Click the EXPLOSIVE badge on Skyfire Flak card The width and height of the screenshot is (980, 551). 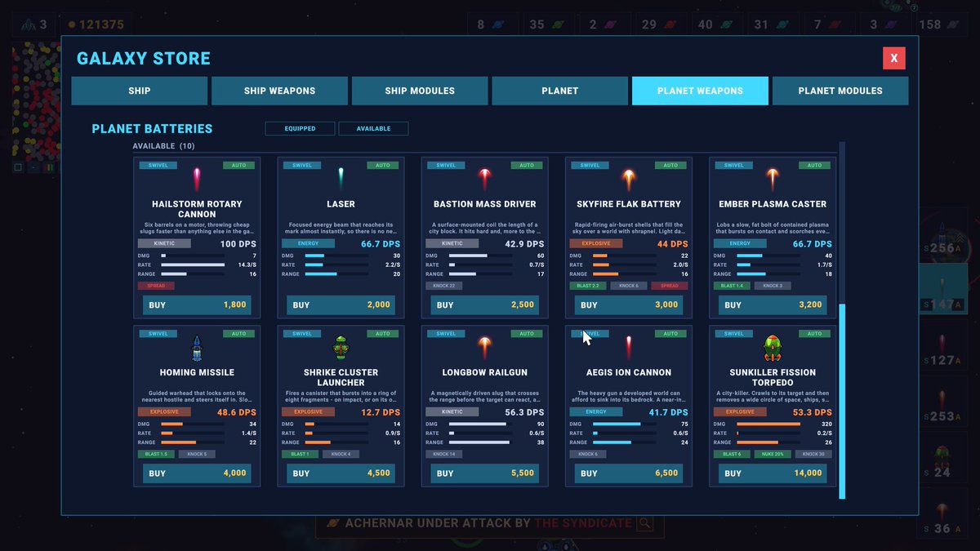[596, 243]
